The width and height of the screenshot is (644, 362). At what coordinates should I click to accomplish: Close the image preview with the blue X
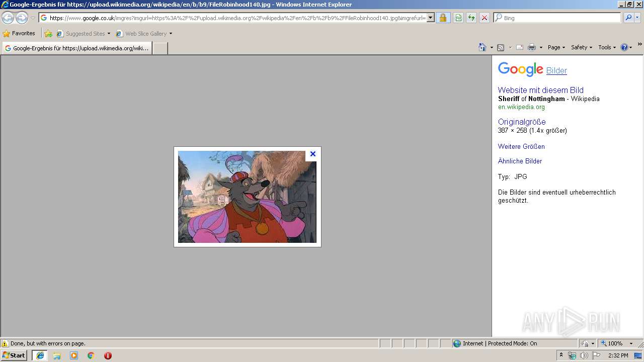[313, 154]
